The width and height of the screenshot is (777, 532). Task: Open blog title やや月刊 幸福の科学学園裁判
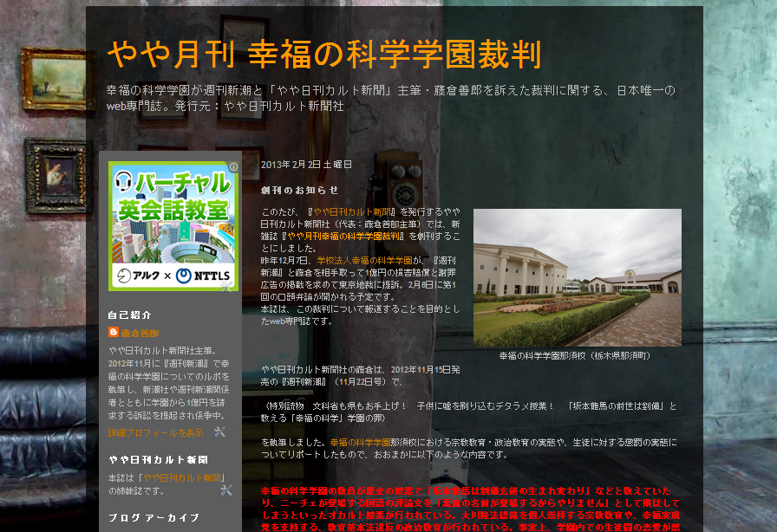tap(324, 54)
